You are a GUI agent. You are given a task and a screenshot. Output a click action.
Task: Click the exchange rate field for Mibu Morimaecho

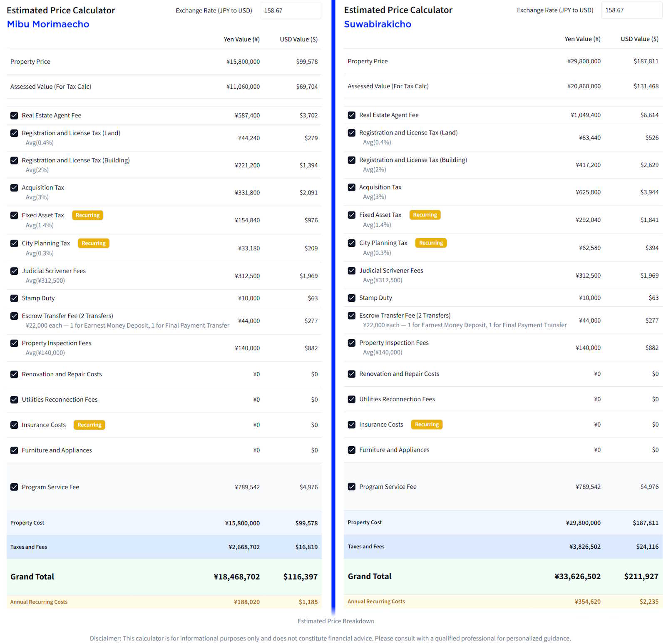click(x=290, y=10)
